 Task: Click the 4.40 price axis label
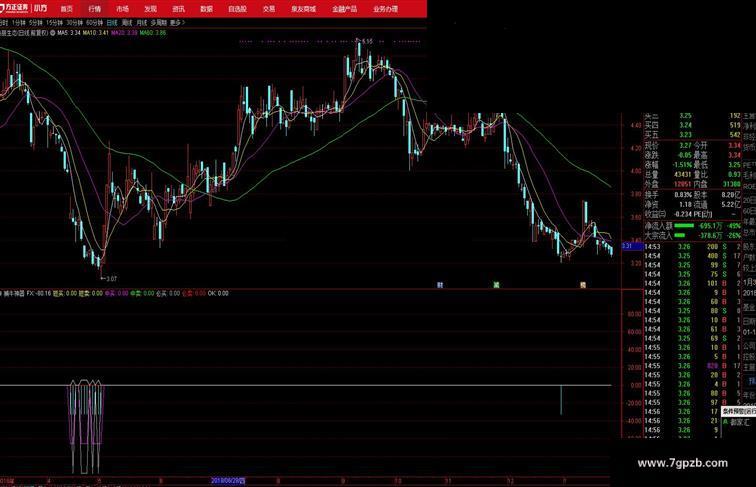635,125
